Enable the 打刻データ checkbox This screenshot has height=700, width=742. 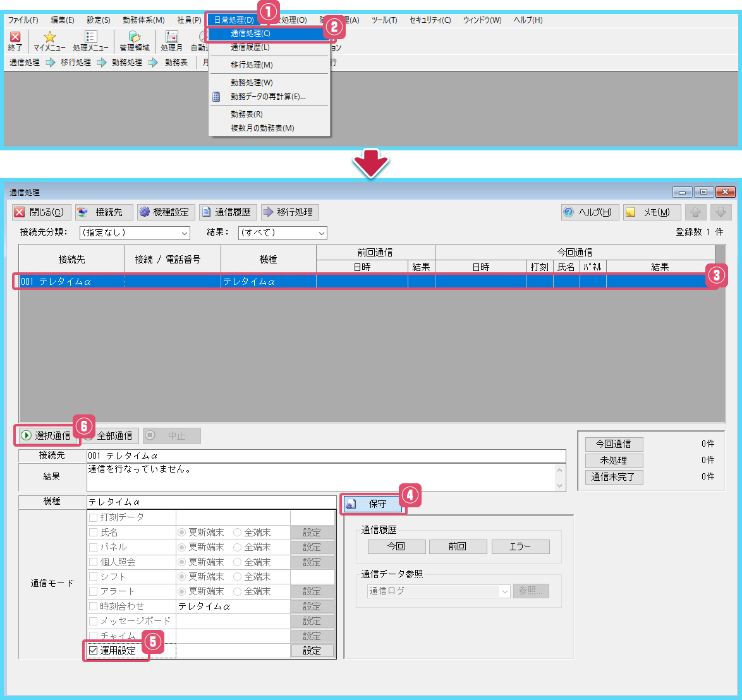pyautogui.click(x=94, y=518)
